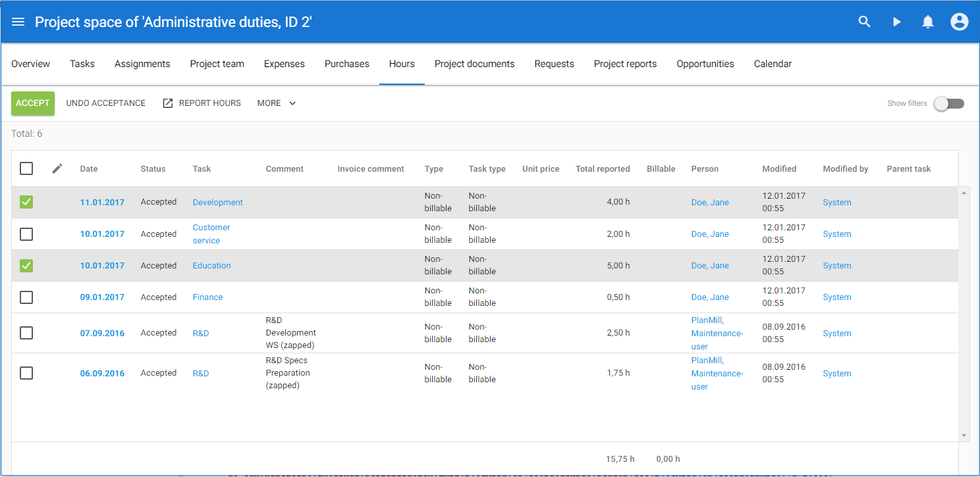
Task: Go to the Expenses tab
Action: (x=285, y=64)
